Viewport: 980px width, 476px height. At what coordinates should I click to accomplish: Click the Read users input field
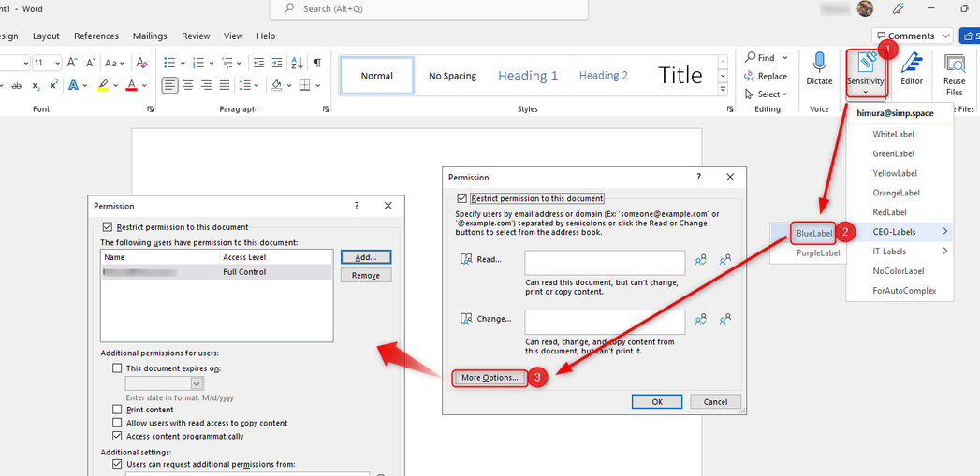[605, 263]
